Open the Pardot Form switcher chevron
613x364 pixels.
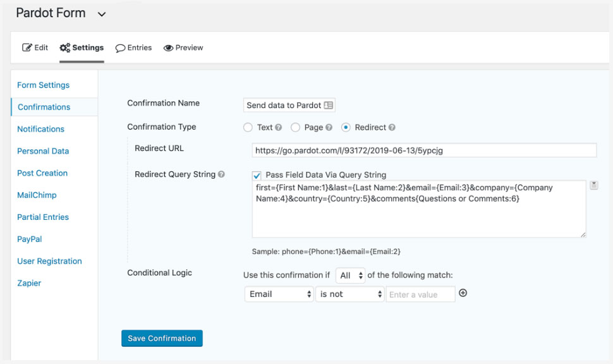pyautogui.click(x=102, y=15)
